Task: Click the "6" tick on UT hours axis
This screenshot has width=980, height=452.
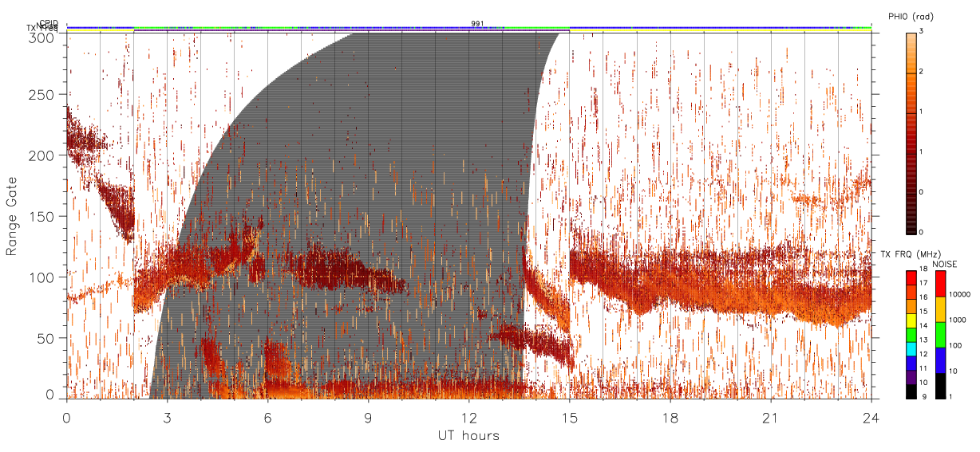Action: [x=268, y=417]
